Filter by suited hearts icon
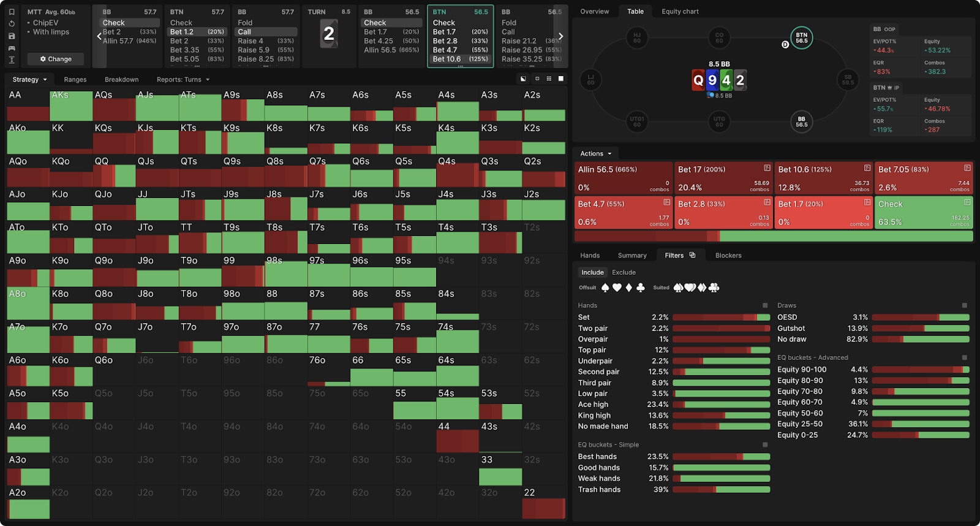 pyautogui.click(x=690, y=288)
